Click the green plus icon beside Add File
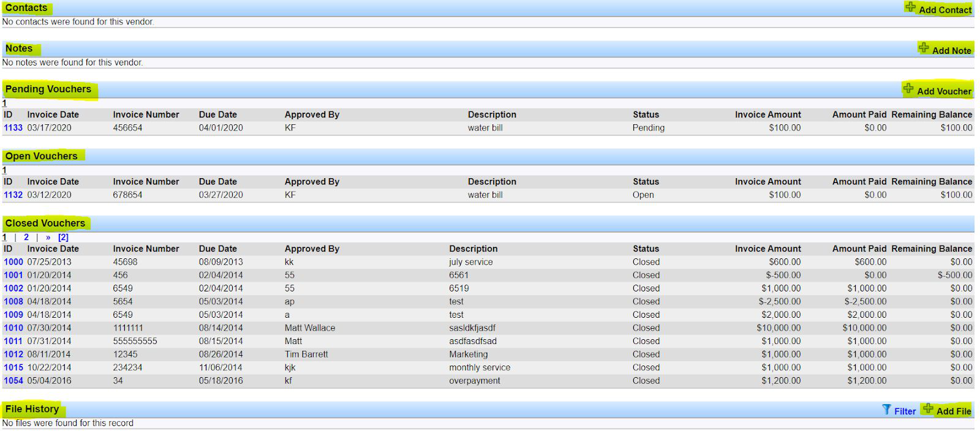 point(929,409)
